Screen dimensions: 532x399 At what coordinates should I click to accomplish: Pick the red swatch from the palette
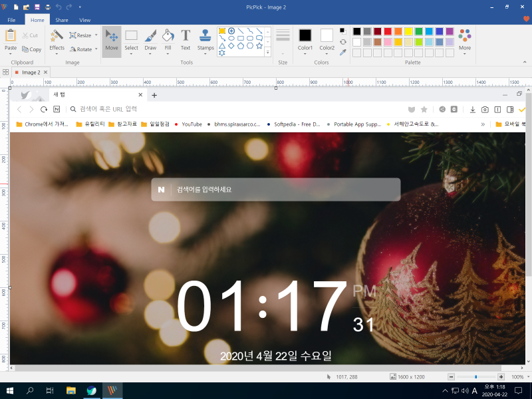(386, 31)
